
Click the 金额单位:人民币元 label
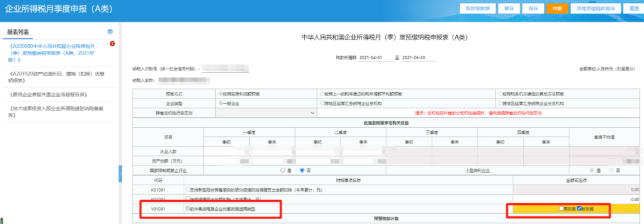[607, 69]
